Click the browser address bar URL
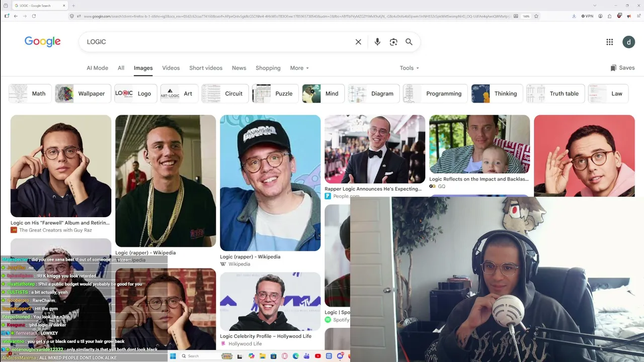The height and width of the screenshot is (362, 644). tap(297, 16)
